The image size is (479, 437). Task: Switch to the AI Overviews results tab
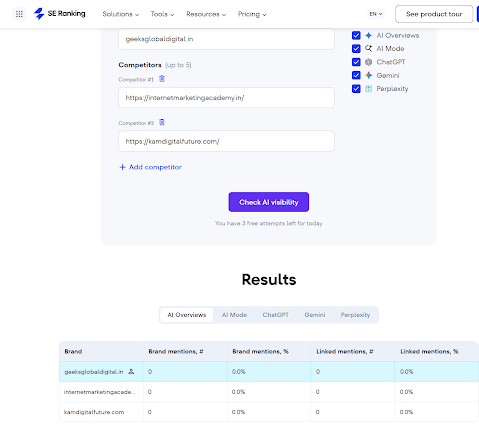pos(187,315)
